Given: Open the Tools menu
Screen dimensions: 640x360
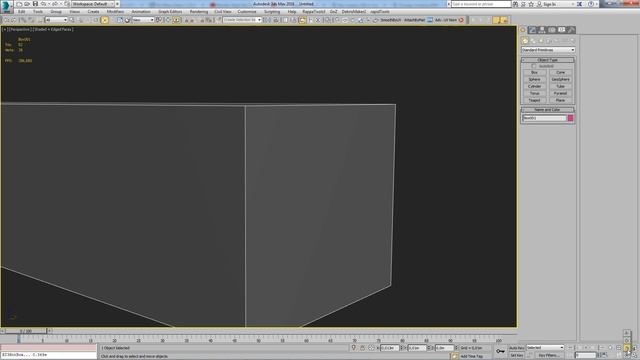Looking at the screenshot, I should 38,12.
